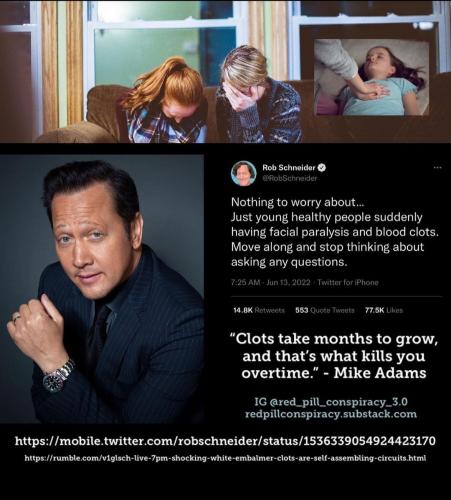Open the portrait photo of man in suit
451x500 pixels.
tap(102, 289)
